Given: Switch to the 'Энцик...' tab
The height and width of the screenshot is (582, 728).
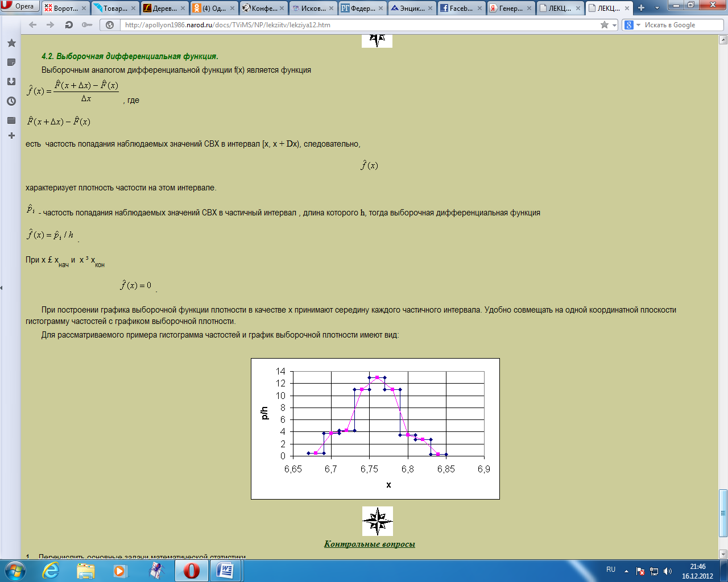Looking at the screenshot, I should [x=412, y=9].
